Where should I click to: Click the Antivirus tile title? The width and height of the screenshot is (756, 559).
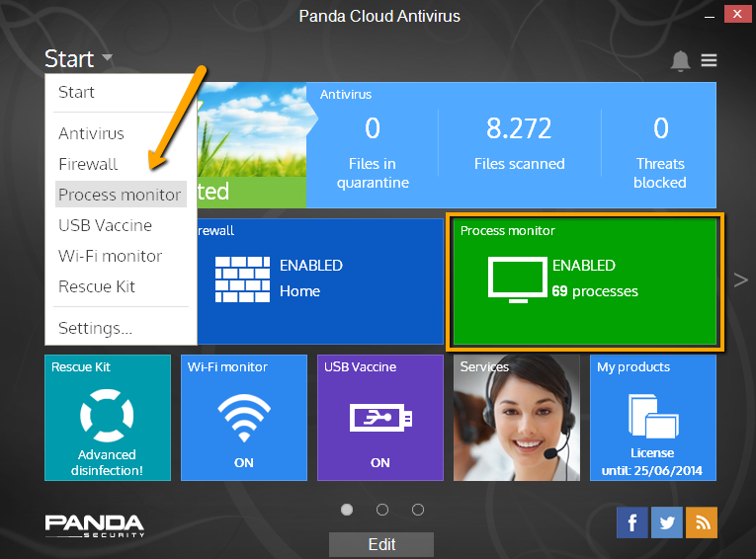346,95
